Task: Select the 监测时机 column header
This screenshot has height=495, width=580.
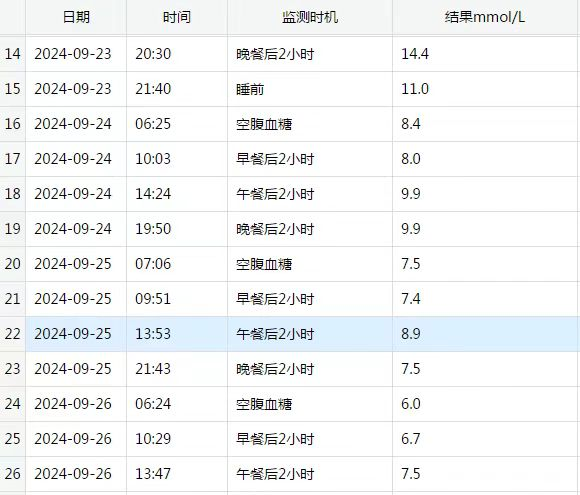Action: coord(310,17)
